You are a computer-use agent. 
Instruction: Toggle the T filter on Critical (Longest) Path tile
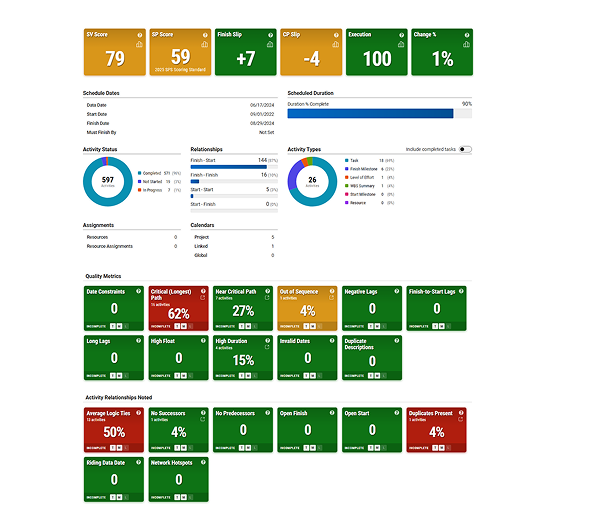point(177,326)
